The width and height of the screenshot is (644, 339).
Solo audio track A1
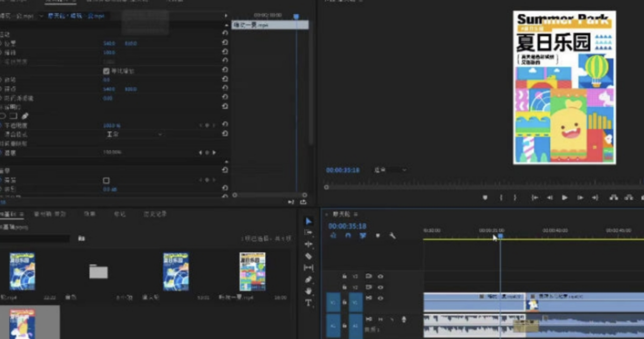tap(392, 319)
